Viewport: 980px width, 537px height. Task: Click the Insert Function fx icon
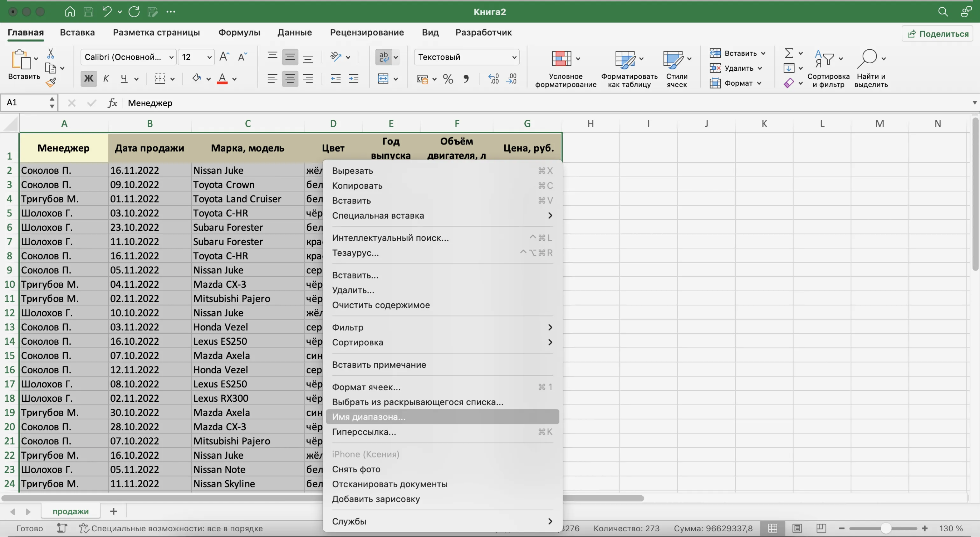pos(112,103)
